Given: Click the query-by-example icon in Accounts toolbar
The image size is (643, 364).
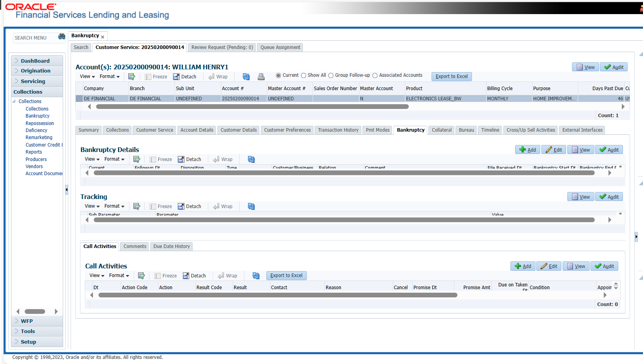Looking at the screenshot, I should [x=131, y=77].
